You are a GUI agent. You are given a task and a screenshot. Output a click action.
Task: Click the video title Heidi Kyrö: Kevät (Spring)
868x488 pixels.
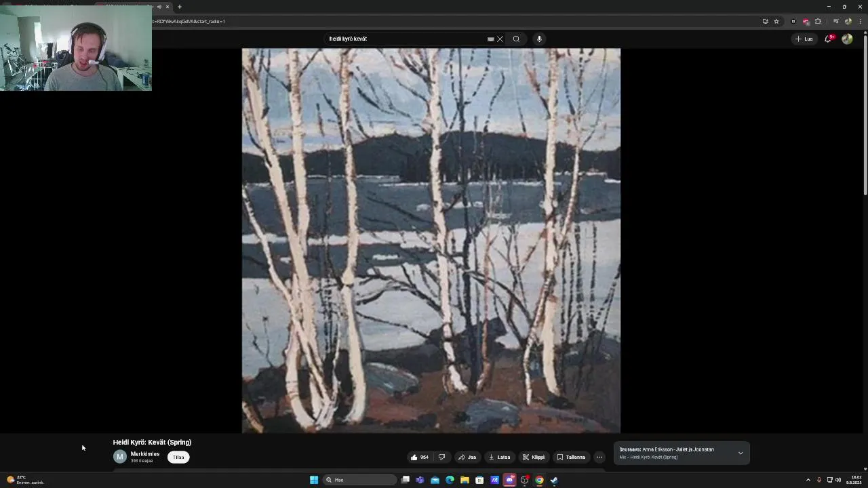pyautogui.click(x=153, y=442)
